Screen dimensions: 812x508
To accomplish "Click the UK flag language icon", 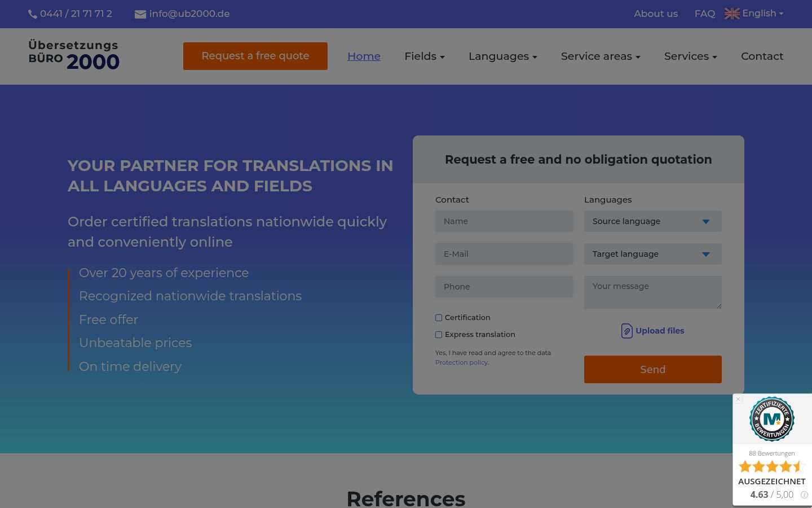I will 732,14.
